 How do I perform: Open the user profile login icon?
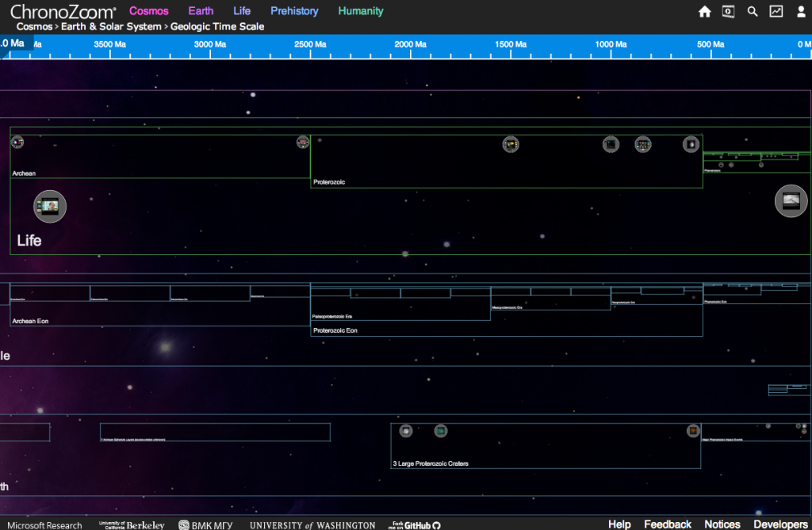[801, 11]
